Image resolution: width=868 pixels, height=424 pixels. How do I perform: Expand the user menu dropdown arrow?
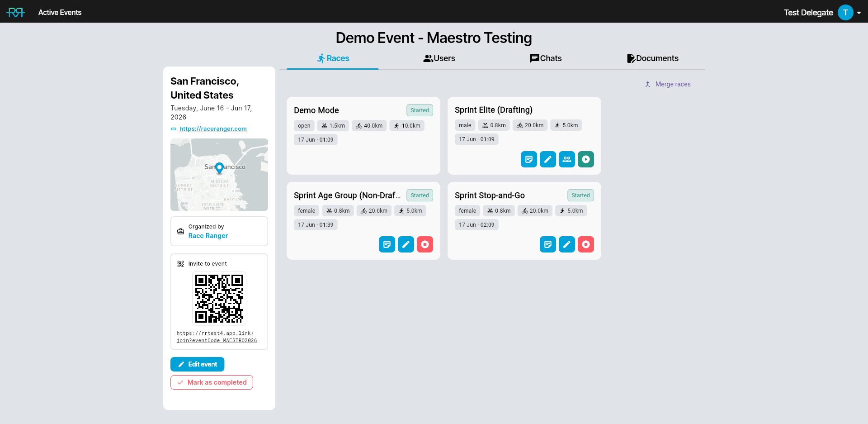tap(859, 13)
